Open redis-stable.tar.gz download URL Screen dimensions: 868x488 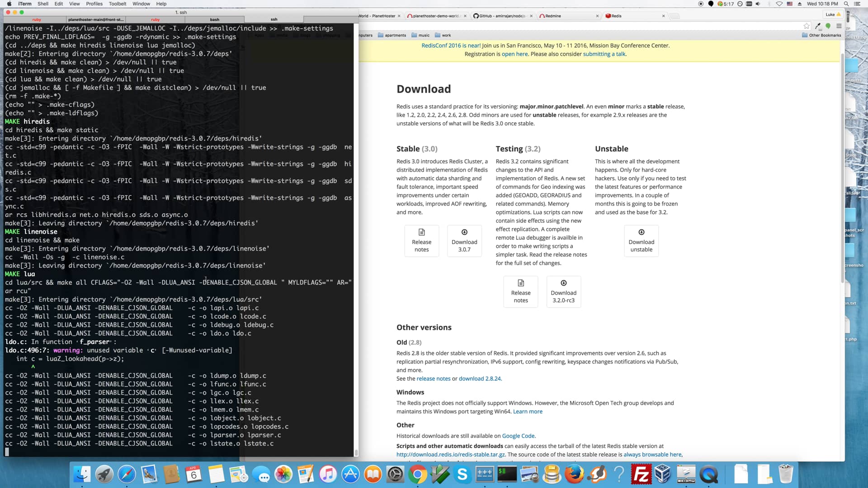(x=451, y=455)
